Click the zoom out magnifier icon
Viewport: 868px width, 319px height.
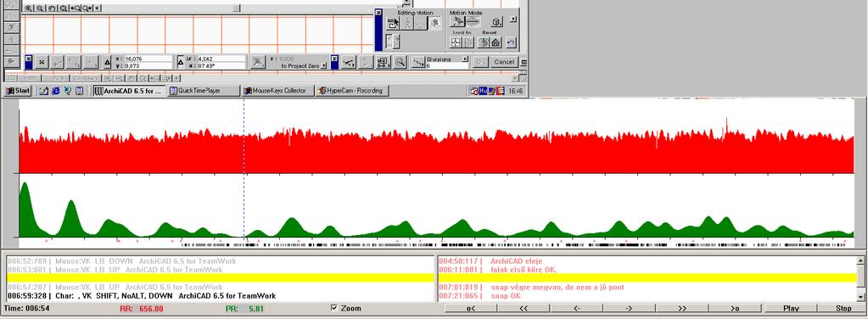coord(39,8)
